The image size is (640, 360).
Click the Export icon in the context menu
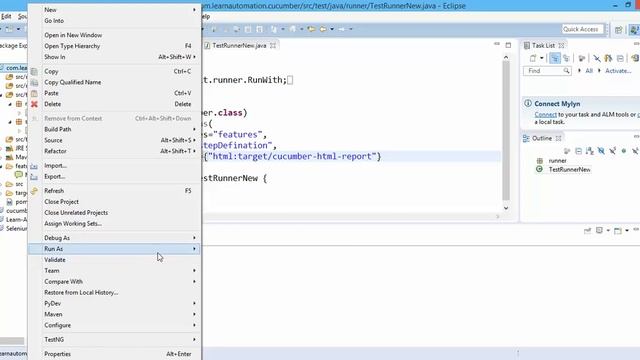pyautogui.click(x=34, y=177)
